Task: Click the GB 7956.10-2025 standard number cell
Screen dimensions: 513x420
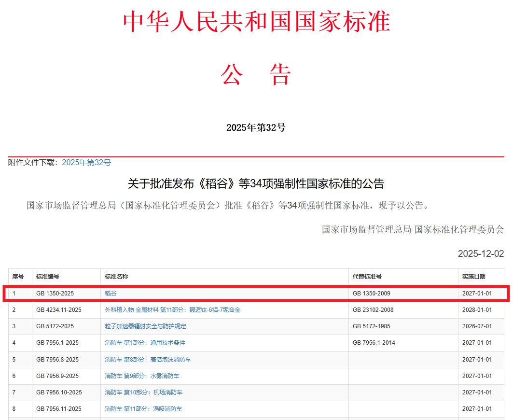Action: [x=59, y=392]
